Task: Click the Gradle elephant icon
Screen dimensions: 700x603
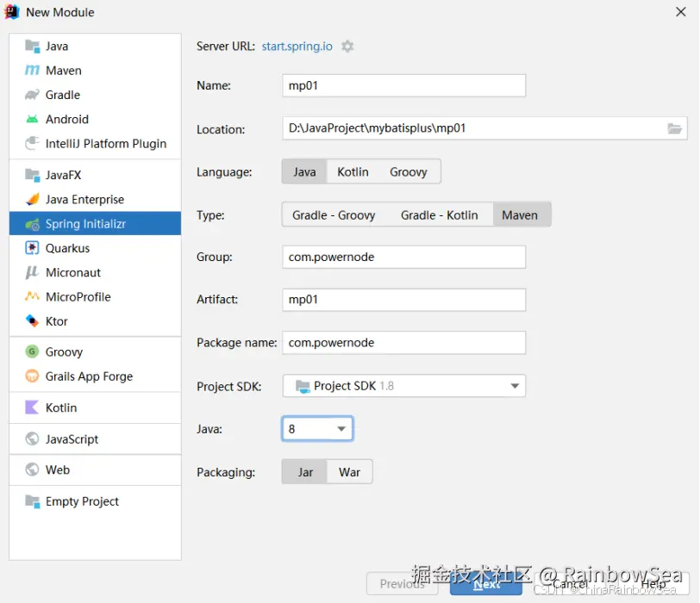Action: tap(32, 95)
